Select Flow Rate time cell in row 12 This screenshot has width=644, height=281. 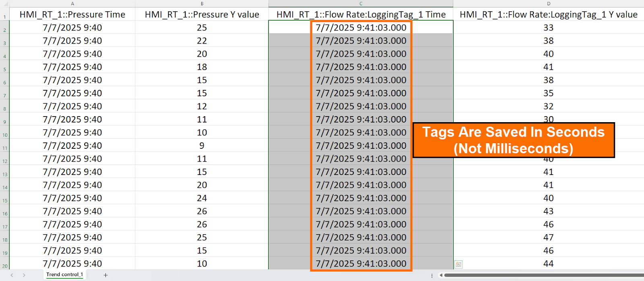coord(361,159)
